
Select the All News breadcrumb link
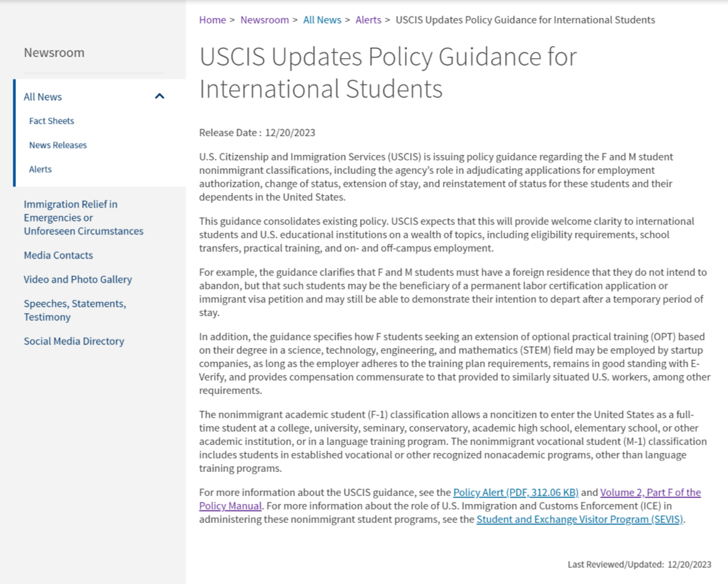pos(322,20)
